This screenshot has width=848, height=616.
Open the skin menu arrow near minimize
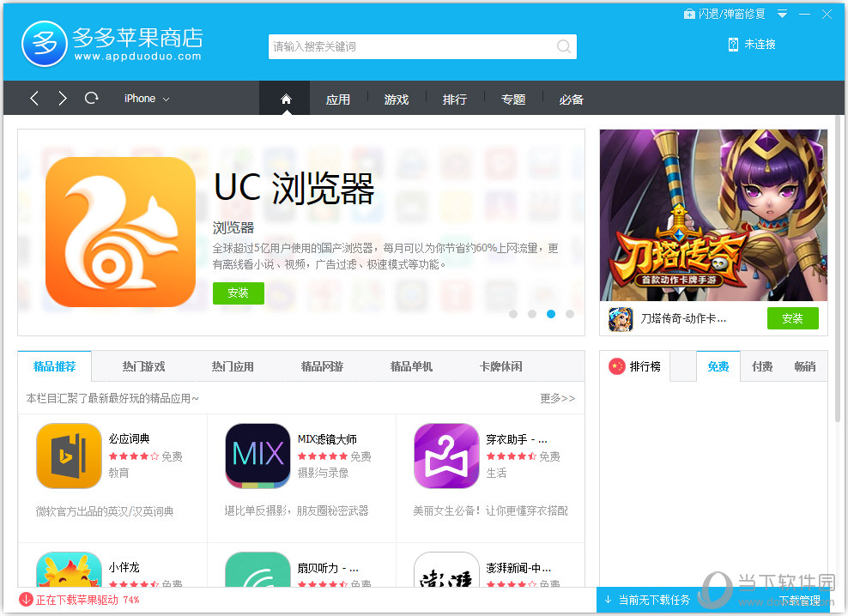pos(782,14)
